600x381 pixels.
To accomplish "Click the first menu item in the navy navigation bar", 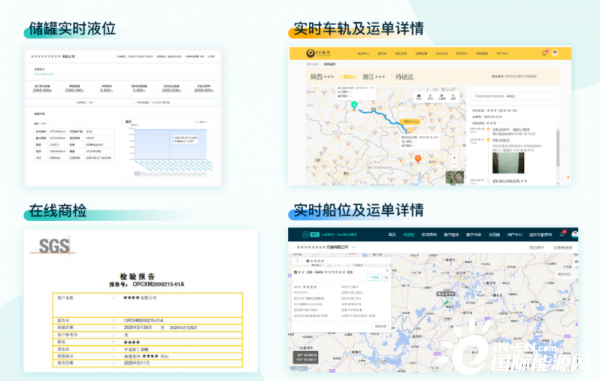I will 392,234.
